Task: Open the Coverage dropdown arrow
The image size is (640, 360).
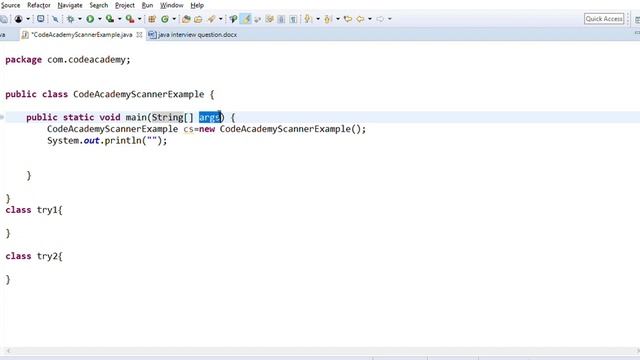Action: point(119,19)
